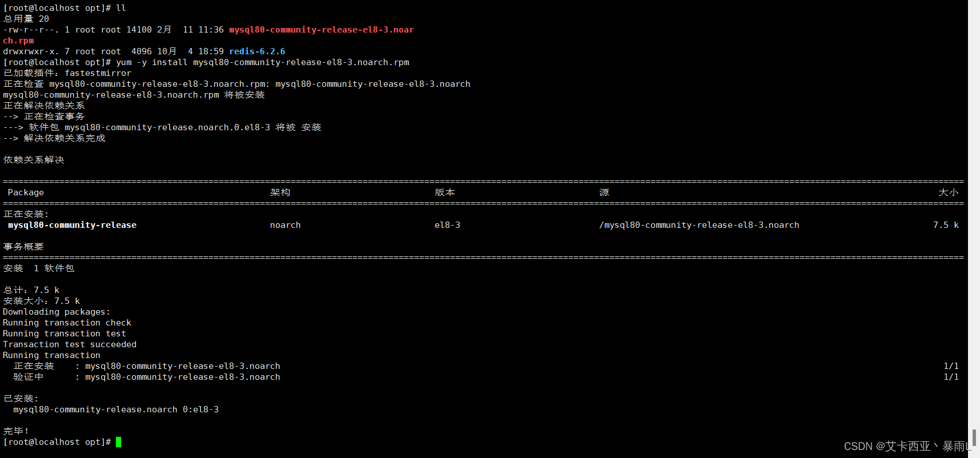The width and height of the screenshot is (980, 458).
Task: Click the '1/1' counter on 正在安装 row
Action: point(951,366)
